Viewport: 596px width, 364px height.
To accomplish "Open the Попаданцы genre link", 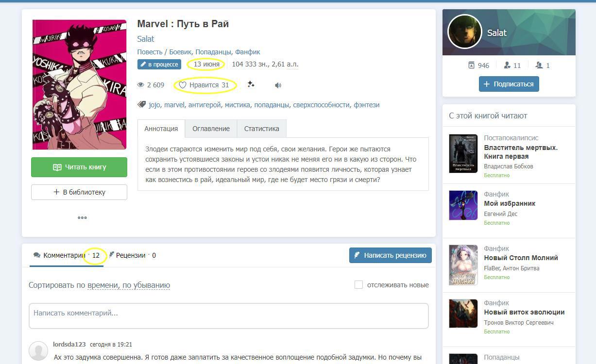I will pos(213,52).
